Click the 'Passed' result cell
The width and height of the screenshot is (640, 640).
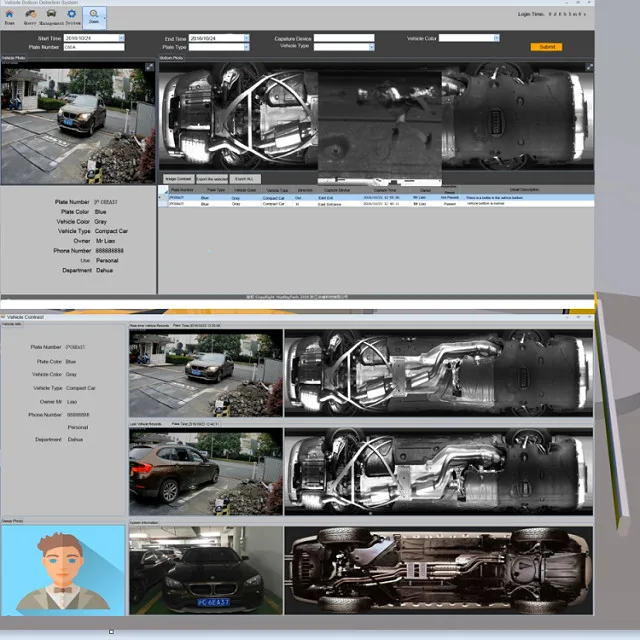tap(449, 204)
